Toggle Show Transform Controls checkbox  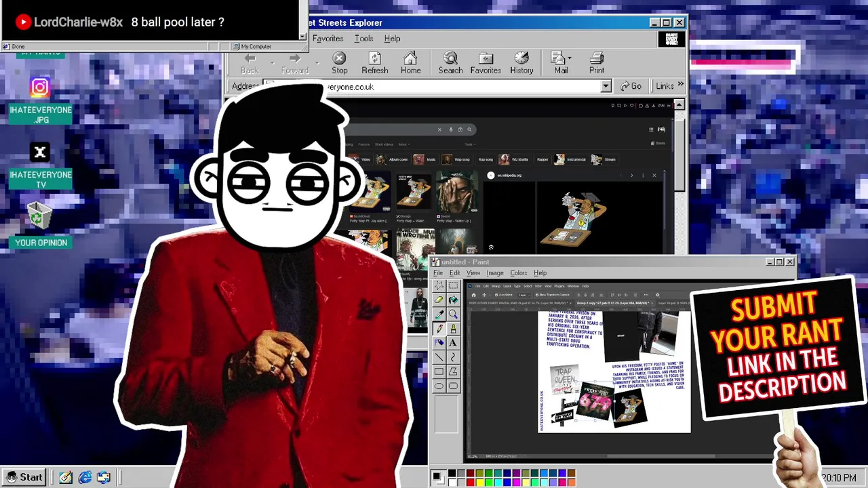(x=537, y=295)
